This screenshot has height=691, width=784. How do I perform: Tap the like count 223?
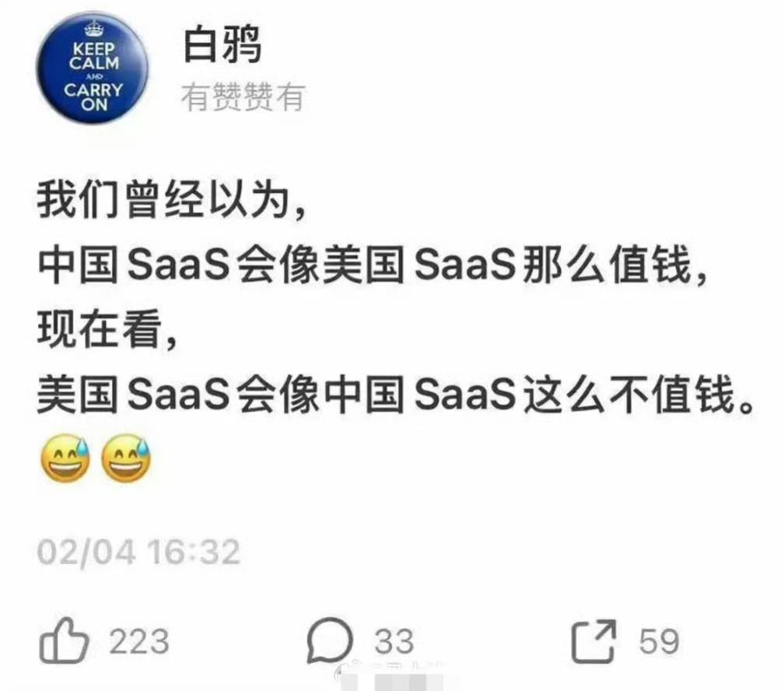click(139, 641)
